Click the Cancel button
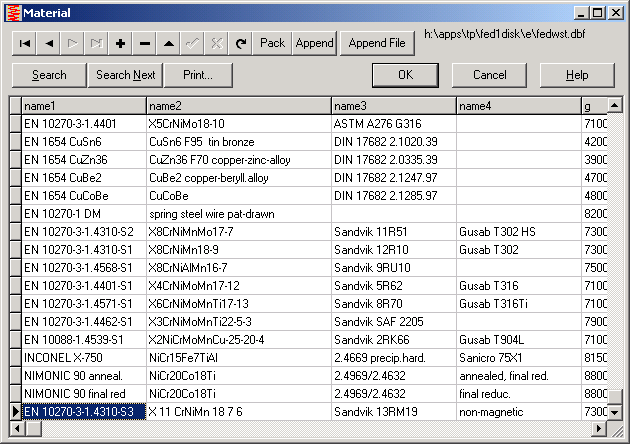The image size is (630, 444). [490, 75]
